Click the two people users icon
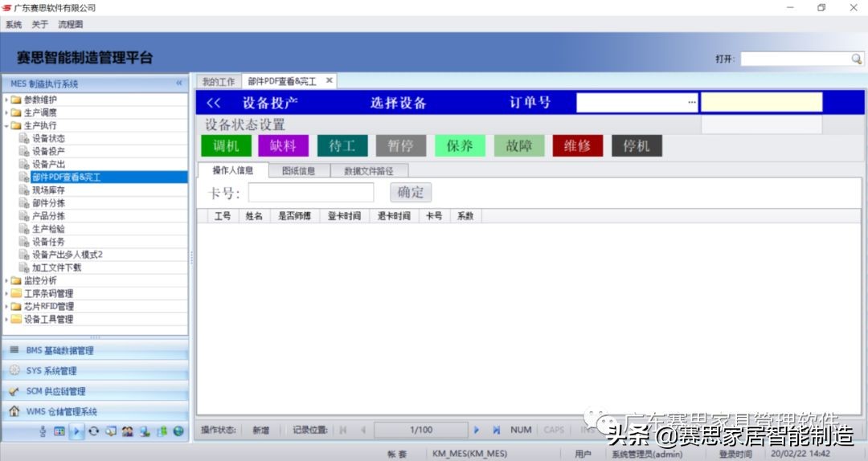The height and width of the screenshot is (461, 868). pos(127,431)
